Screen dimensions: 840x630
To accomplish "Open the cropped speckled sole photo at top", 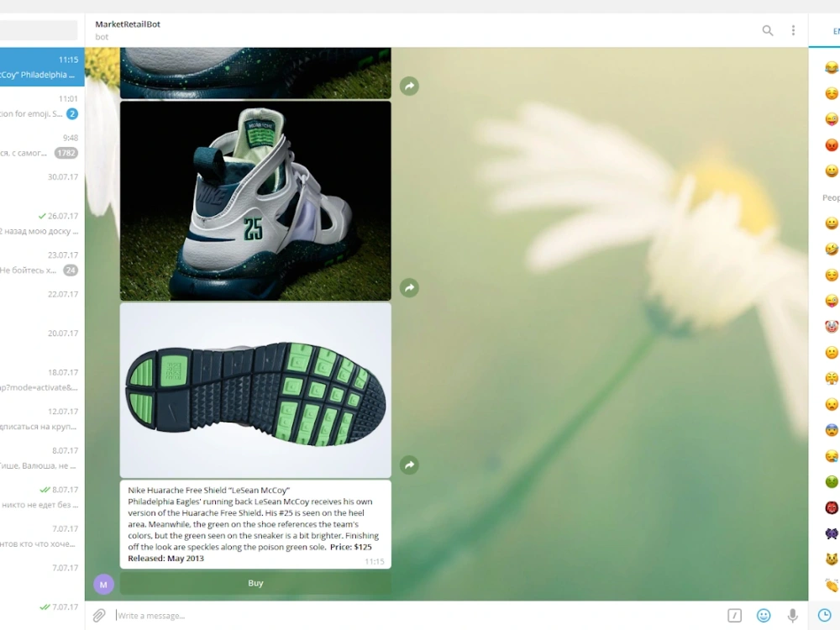I will coord(255,73).
